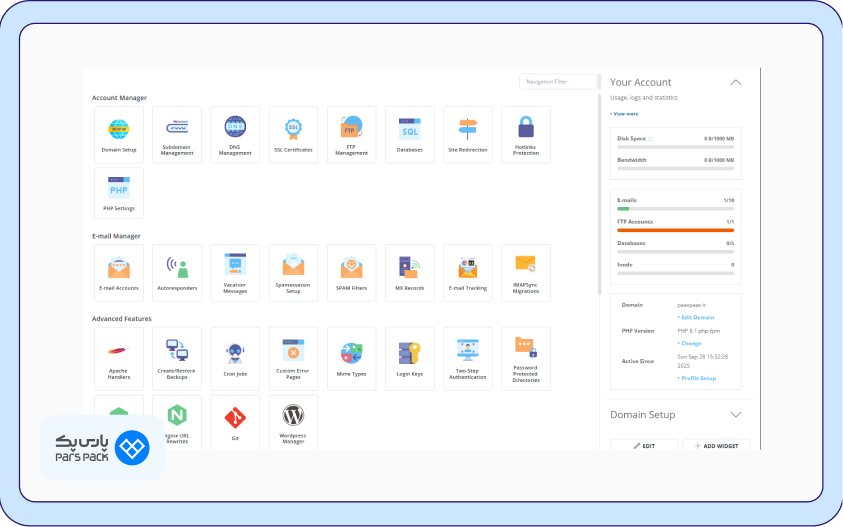The image size is (843, 527).
Task: Open Cron Jobs tool
Action: tap(235, 357)
